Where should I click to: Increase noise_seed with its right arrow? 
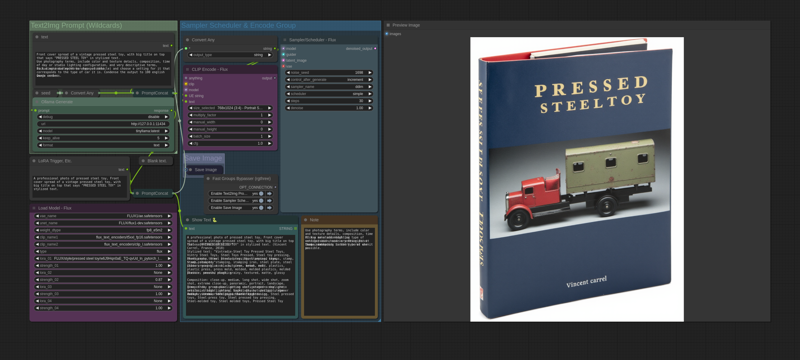[x=370, y=72]
